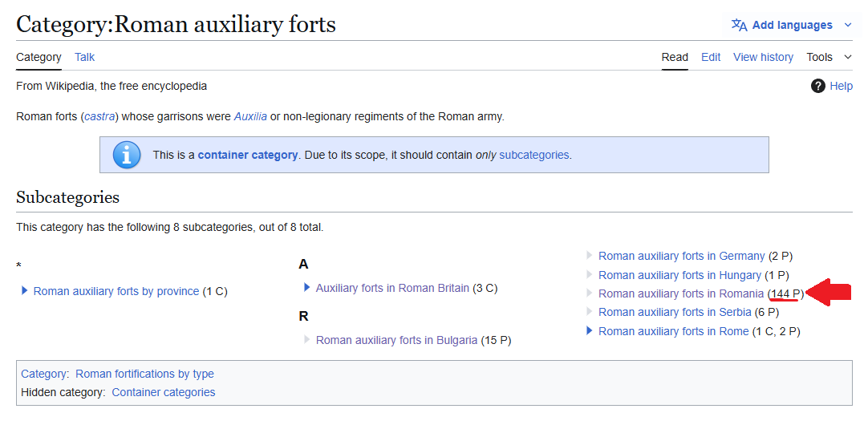Image resolution: width=868 pixels, height=425 pixels.
Task: Open the Auxilia link
Action: [250, 117]
